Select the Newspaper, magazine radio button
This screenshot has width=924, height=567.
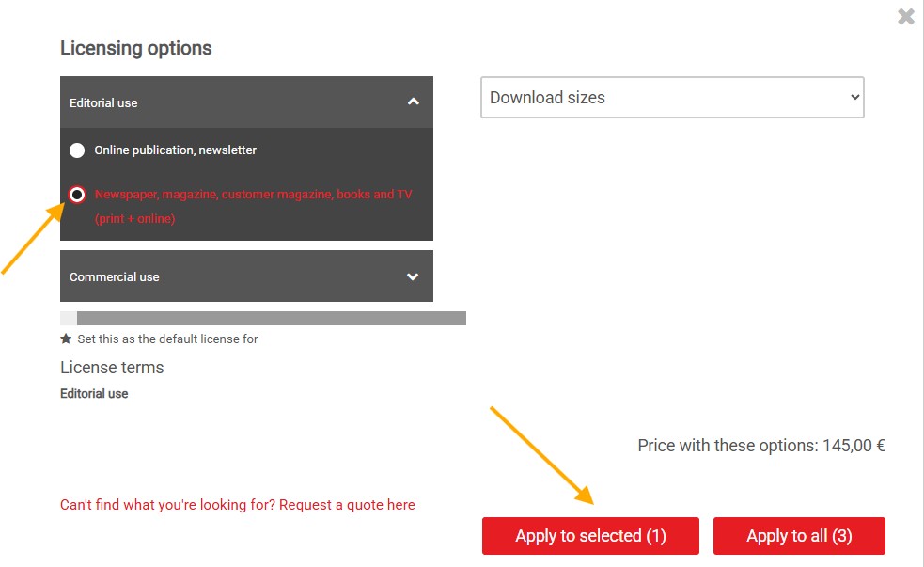[77, 195]
